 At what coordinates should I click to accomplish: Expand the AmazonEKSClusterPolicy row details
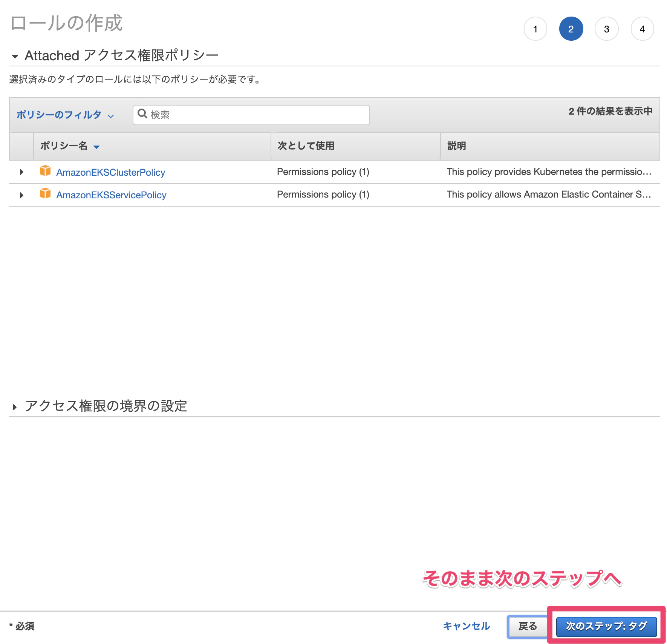[x=21, y=172]
